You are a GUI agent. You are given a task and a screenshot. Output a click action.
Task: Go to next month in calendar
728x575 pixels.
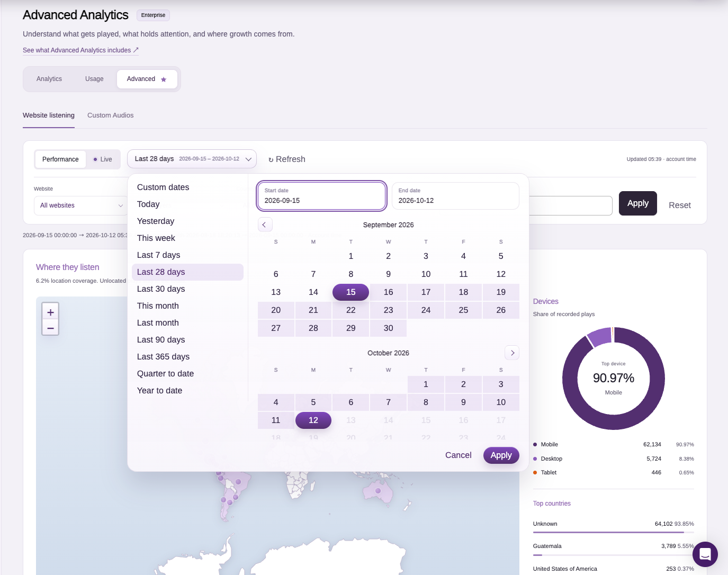tap(512, 353)
